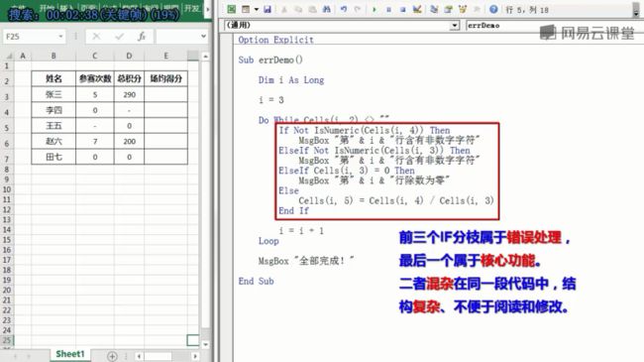Place cursor on the End Sub line
The image size is (644, 362).
256,282
